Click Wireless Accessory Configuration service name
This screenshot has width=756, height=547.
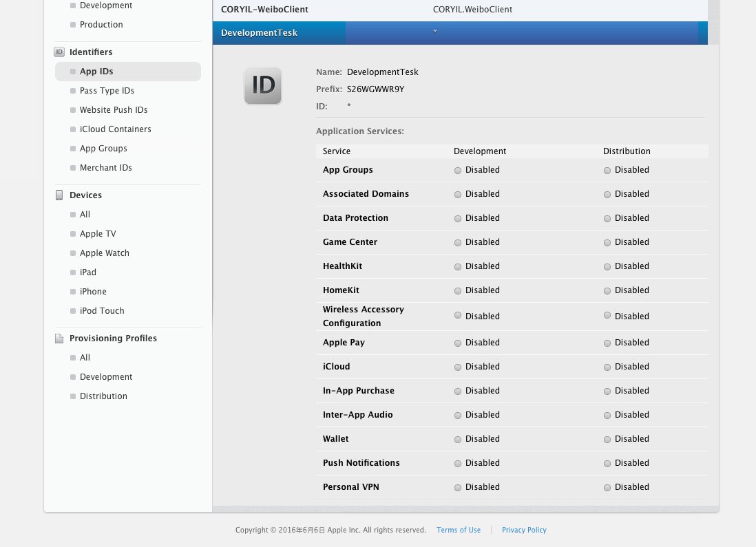pyautogui.click(x=363, y=316)
